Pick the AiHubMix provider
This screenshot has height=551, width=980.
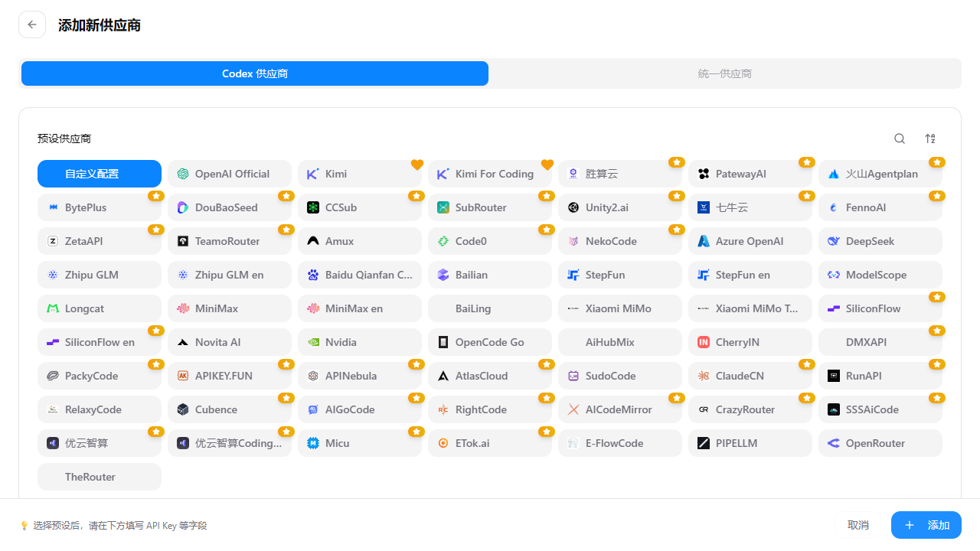click(x=620, y=342)
